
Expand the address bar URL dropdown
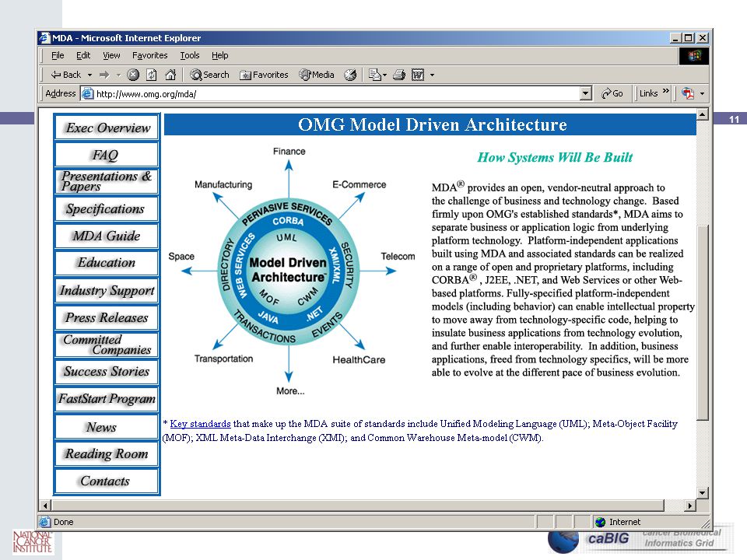pyautogui.click(x=586, y=93)
